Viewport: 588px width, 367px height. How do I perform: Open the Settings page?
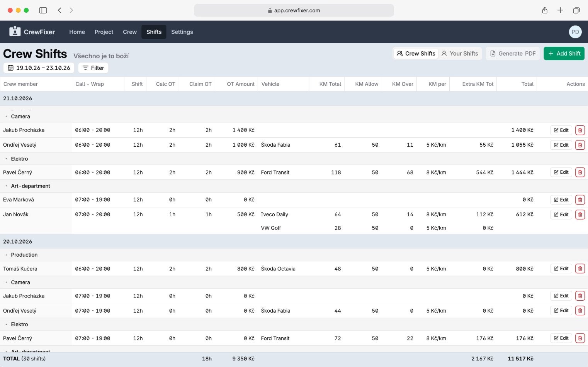[x=182, y=32]
